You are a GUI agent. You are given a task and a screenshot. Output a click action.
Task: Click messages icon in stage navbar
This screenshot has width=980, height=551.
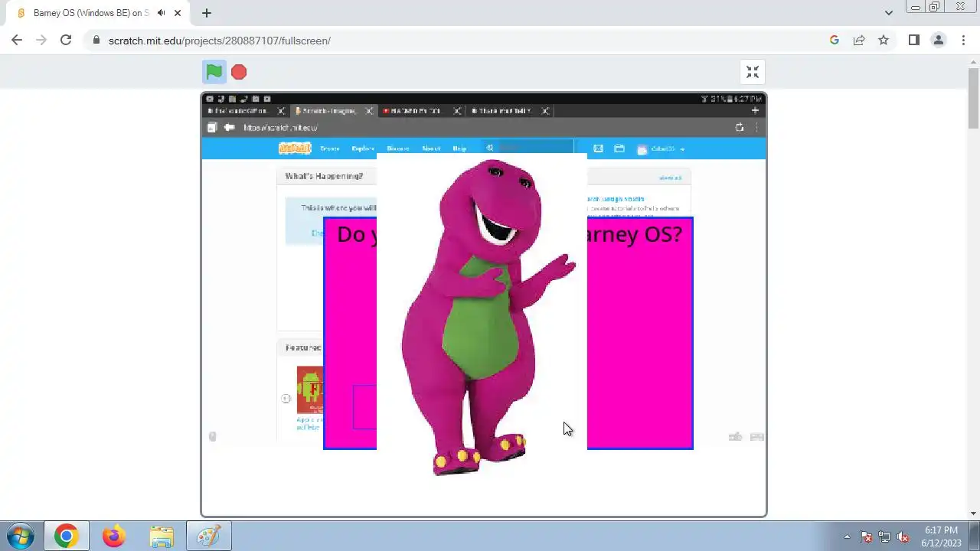599,148
